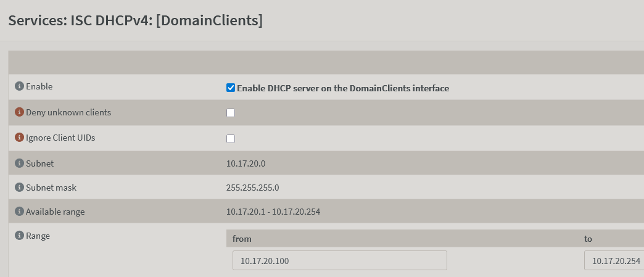Show help for the Range setting
This screenshot has width=644, height=277.
coord(19,236)
